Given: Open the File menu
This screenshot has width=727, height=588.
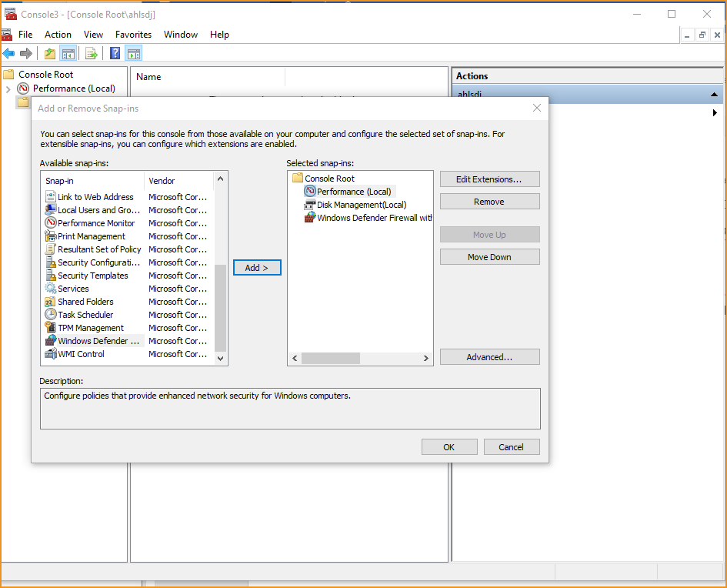Looking at the screenshot, I should tap(25, 35).
